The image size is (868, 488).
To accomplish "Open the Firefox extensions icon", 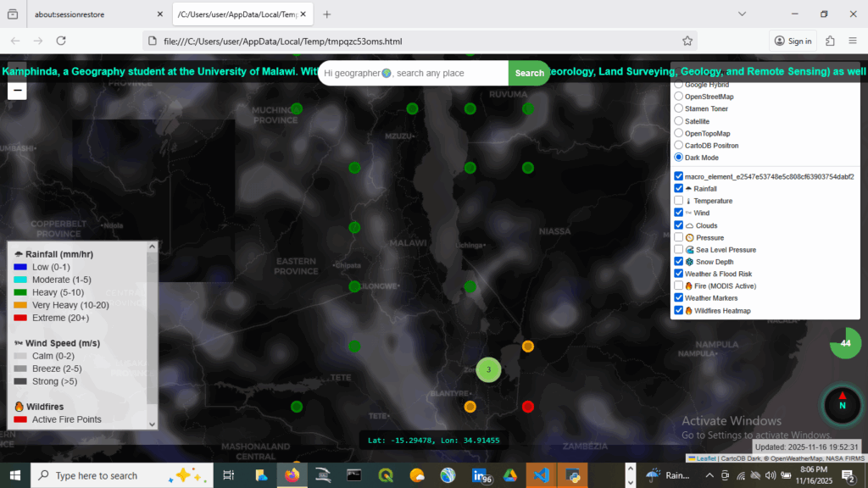I will 830,41.
